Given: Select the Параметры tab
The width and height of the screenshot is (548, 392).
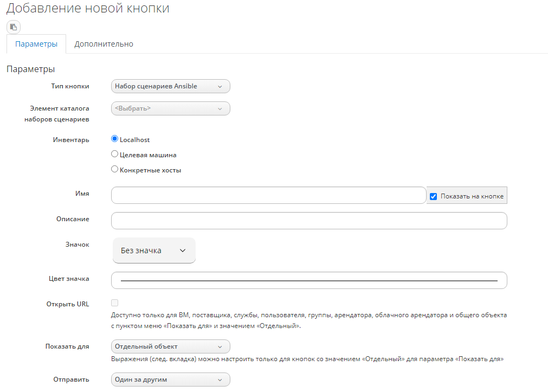Looking at the screenshot, I should (x=36, y=44).
